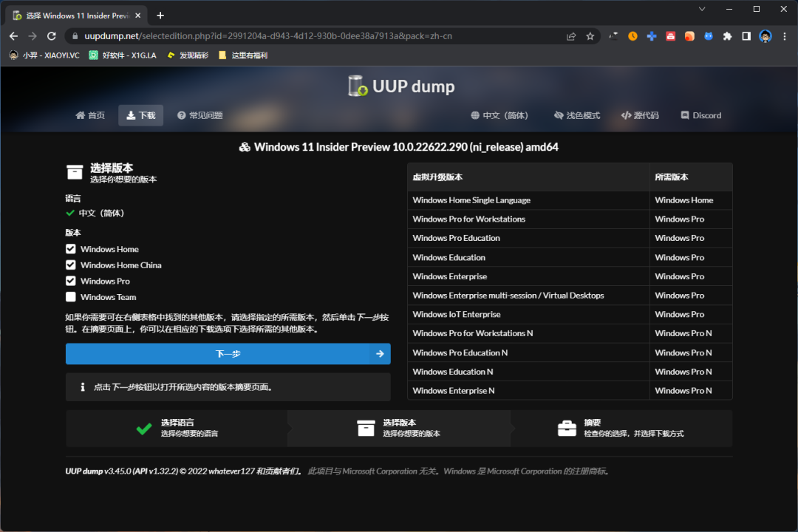
Task: Open the 中文（简体）language menu
Action: [x=500, y=115]
